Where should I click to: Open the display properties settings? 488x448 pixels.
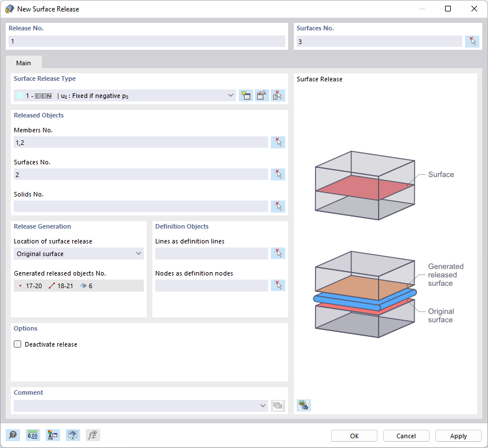click(53, 435)
